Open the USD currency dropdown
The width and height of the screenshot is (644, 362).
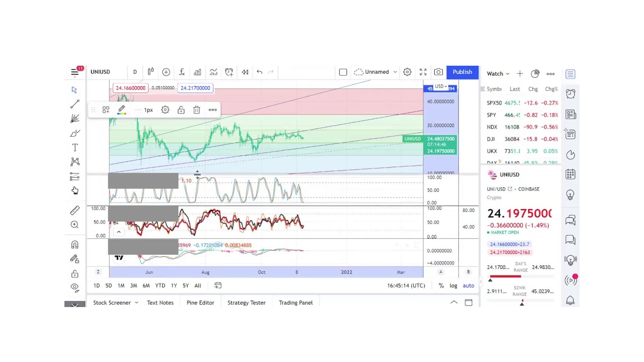click(441, 86)
